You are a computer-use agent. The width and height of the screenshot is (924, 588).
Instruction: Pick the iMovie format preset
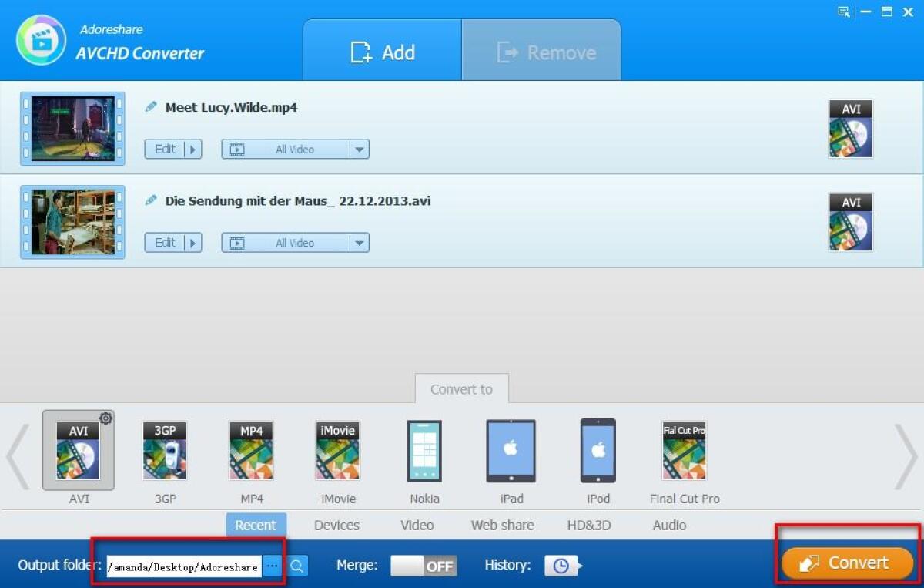tap(337, 450)
